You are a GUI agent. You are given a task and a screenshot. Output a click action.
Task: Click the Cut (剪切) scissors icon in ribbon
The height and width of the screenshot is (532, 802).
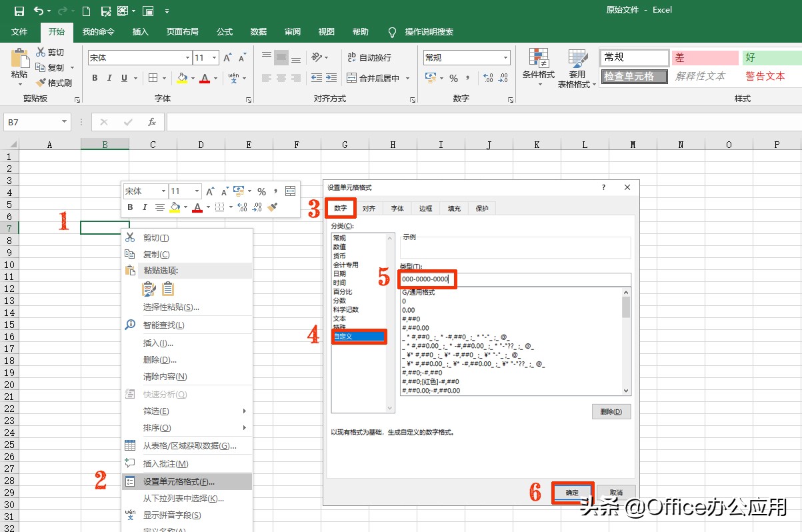[40, 52]
